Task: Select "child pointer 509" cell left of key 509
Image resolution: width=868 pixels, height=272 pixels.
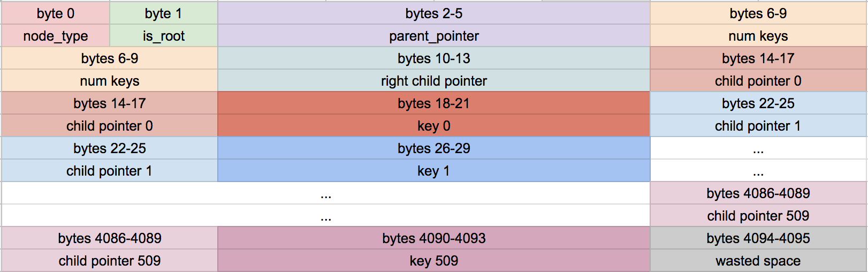Action: coord(109,261)
